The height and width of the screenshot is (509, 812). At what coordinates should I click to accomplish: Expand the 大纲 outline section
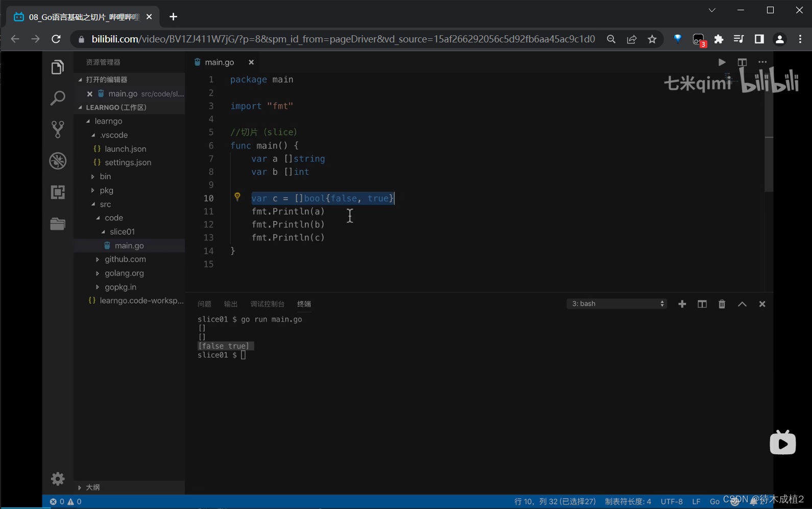(80, 488)
